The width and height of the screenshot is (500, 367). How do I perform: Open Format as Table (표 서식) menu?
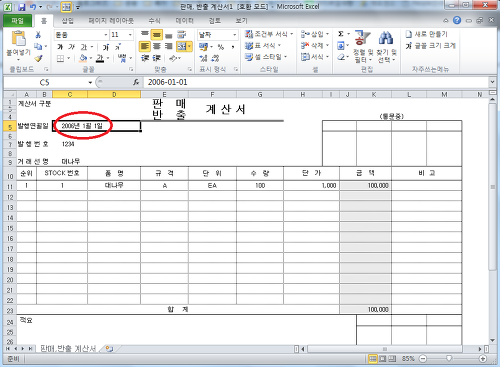(x=263, y=45)
